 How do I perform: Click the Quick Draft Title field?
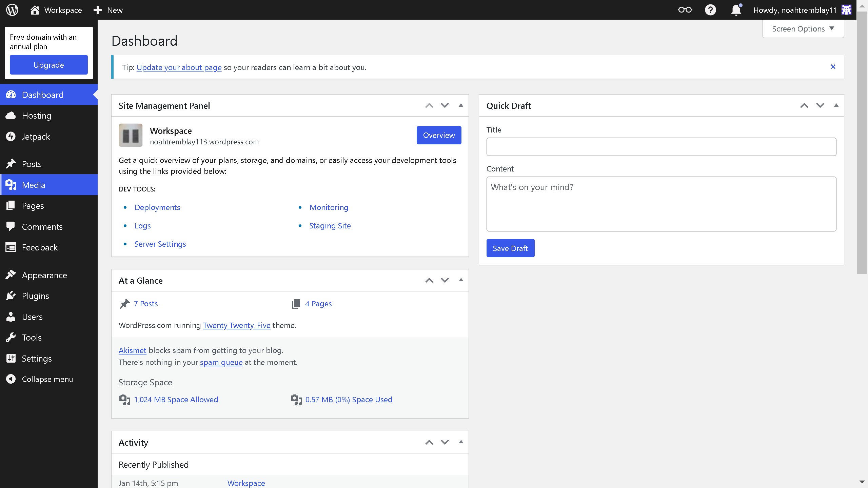(661, 147)
